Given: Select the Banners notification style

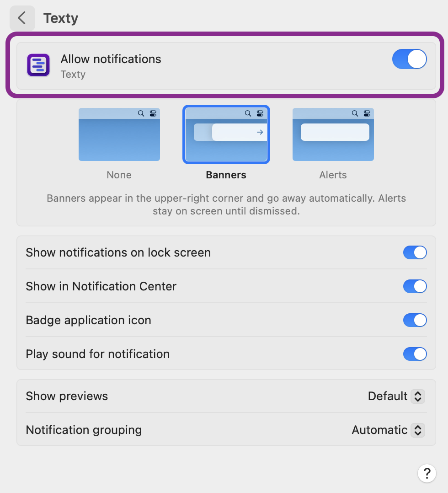Looking at the screenshot, I should (x=226, y=134).
